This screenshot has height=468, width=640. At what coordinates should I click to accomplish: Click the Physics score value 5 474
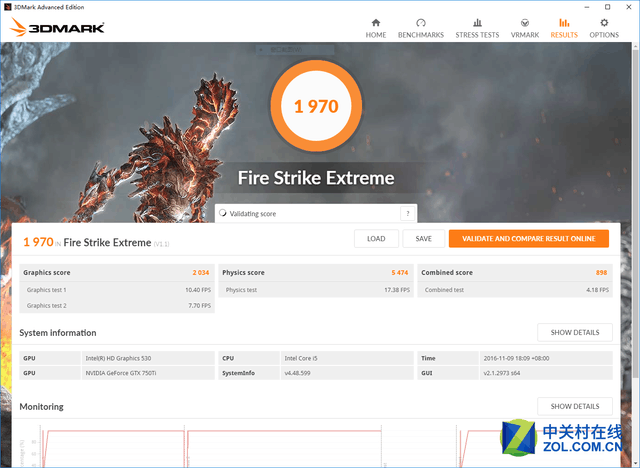click(400, 273)
